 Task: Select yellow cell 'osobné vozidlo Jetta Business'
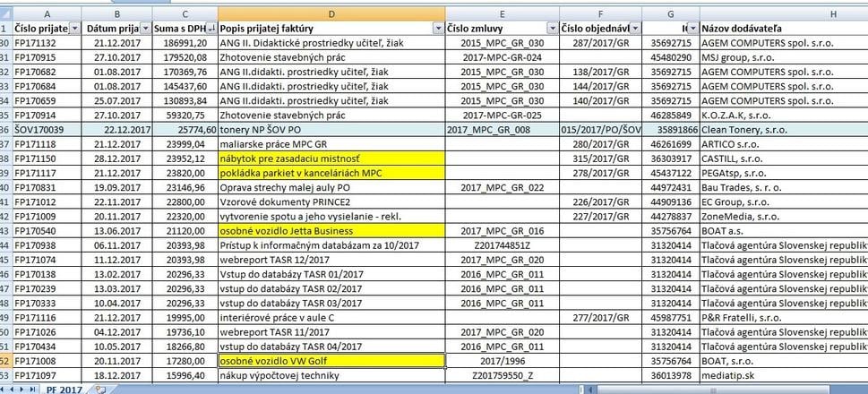point(331,231)
